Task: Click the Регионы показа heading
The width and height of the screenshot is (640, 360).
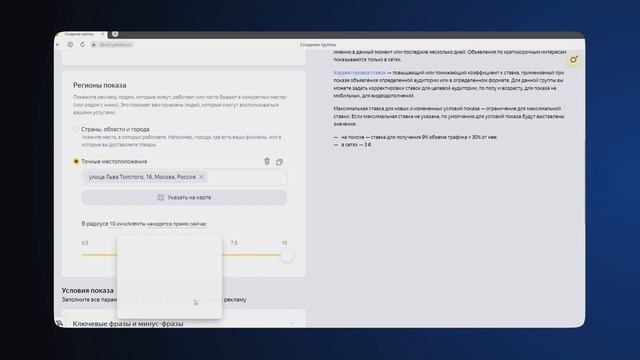Action: point(100,85)
